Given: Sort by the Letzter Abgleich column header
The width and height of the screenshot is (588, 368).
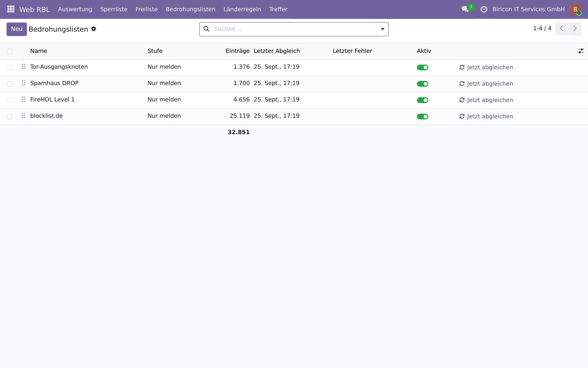Looking at the screenshot, I should [x=277, y=51].
